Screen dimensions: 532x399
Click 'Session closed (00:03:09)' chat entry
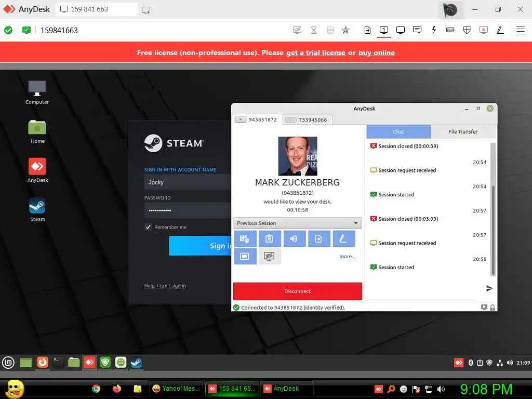[x=408, y=219]
